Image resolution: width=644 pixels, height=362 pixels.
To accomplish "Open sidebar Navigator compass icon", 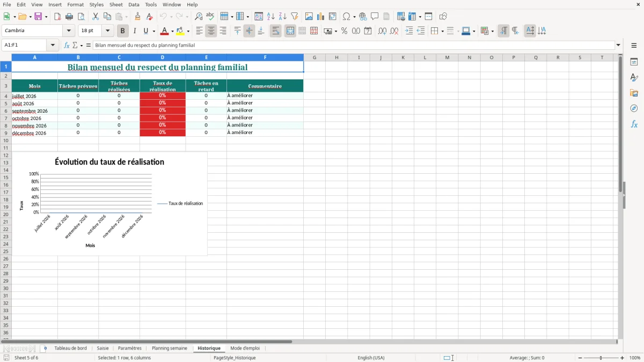I will point(634,108).
